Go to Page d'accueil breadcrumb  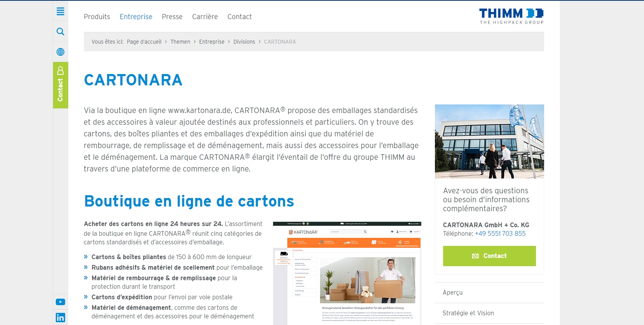(144, 42)
